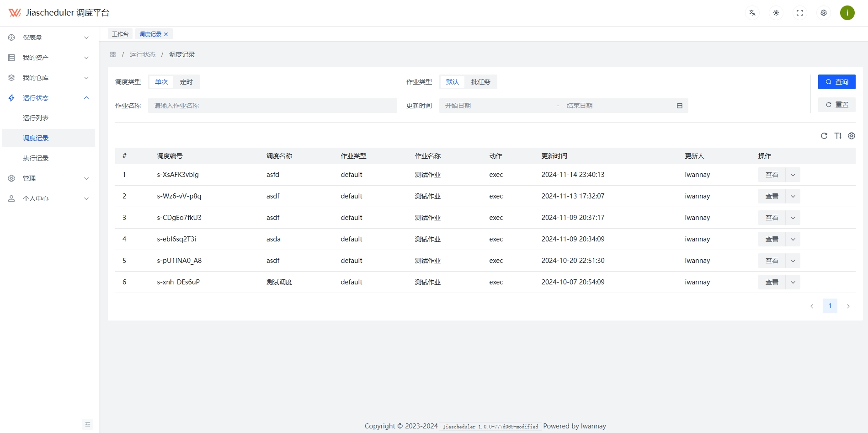This screenshot has height=433, width=868.
Task: Open the calendar icon in the date range
Action: [680, 105]
